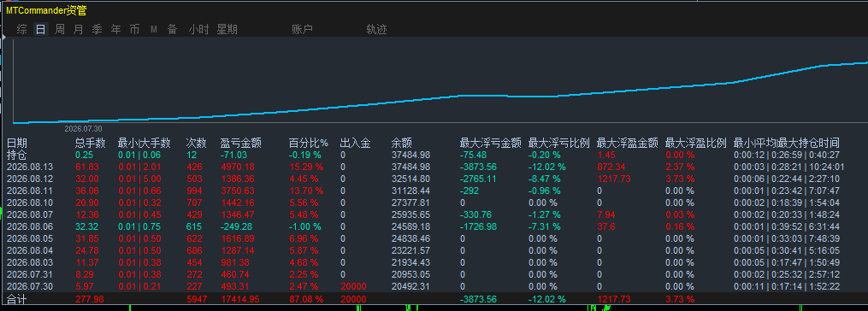Click the 总手数 column header
Image resolution: width=868 pixels, height=311 pixels.
click(x=91, y=144)
